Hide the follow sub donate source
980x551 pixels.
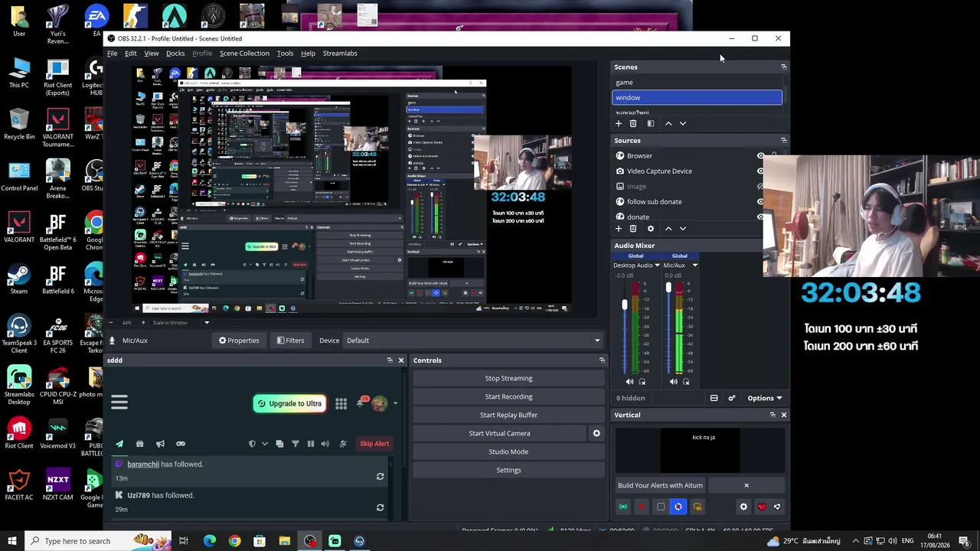pos(760,202)
